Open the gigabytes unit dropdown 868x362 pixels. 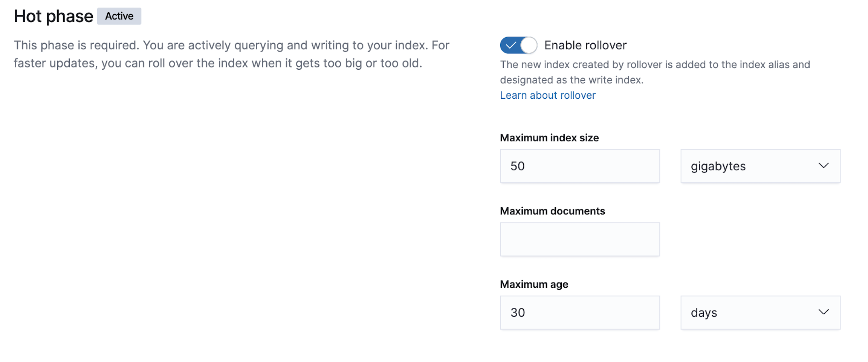[760, 166]
